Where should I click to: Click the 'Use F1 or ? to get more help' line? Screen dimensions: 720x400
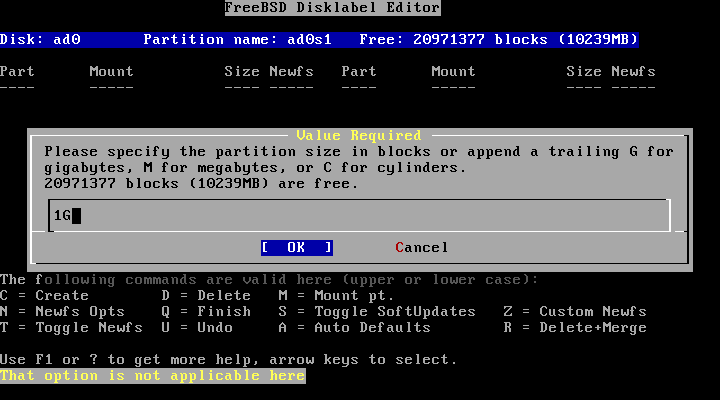229,360
